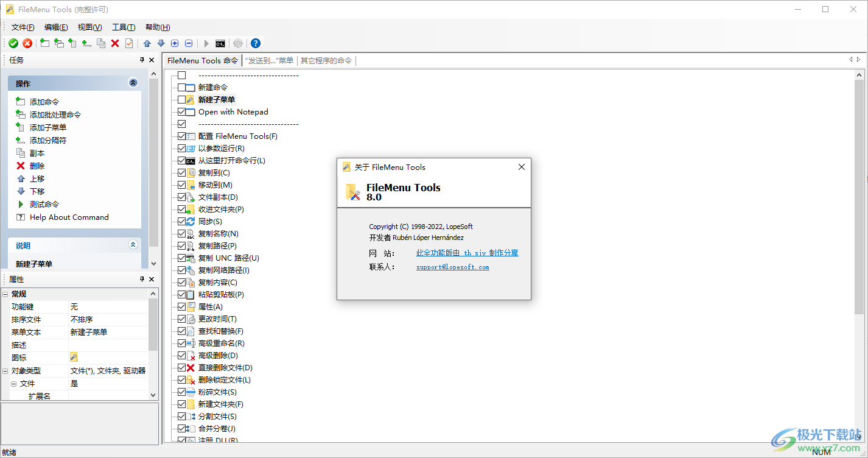This screenshot has height=458, width=868.
Task: Check the 新建命令 checkbox
Action: [181, 87]
